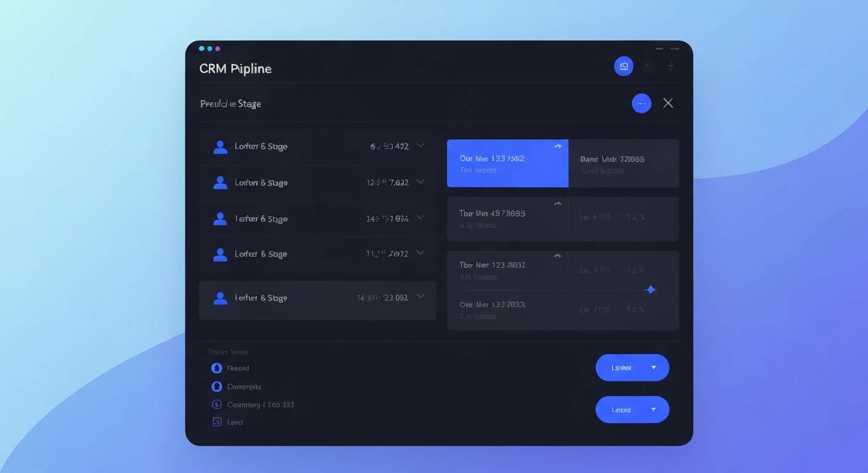Click the value ending 094 in the list
Screen dimensions: 868x473
click(x=387, y=219)
